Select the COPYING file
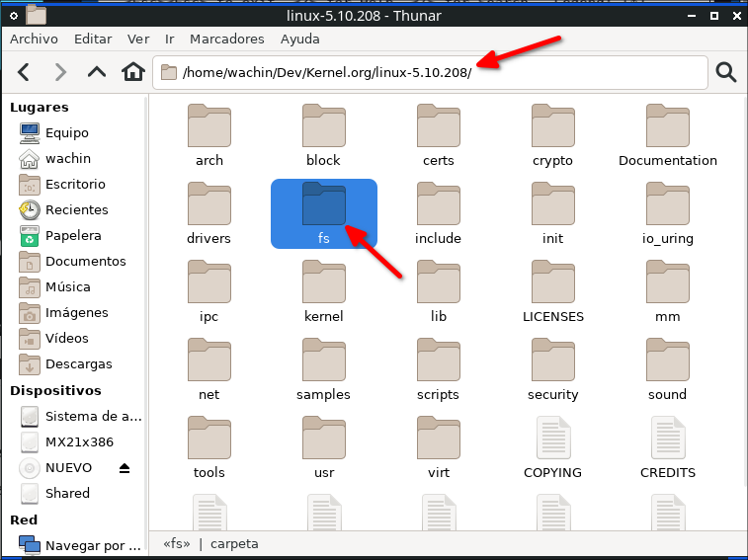The height and width of the screenshot is (560, 748). pyautogui.click(x=553, y=448)
